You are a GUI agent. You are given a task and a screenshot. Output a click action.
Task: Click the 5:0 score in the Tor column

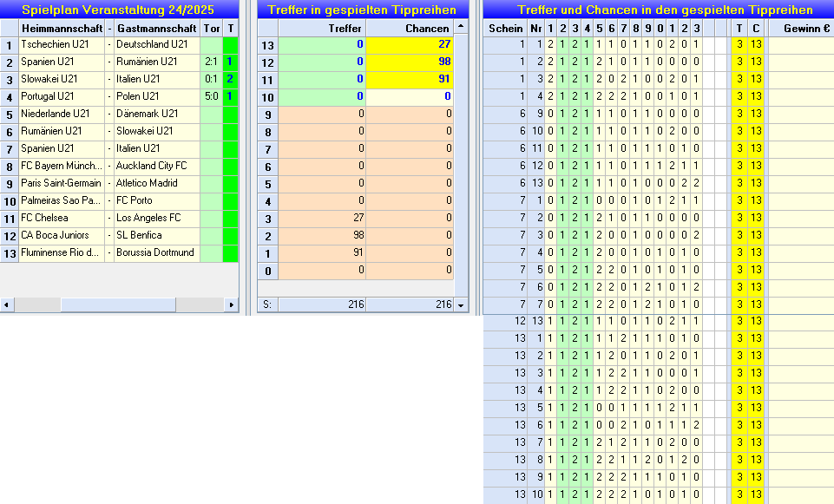pyautogui.click(x=212, y=97)
